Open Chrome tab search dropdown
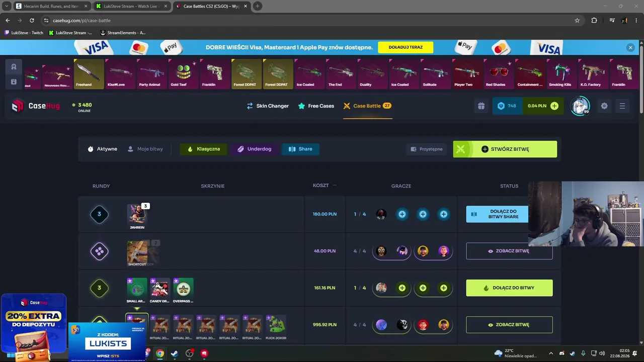This screenshot has height=362, width=644. pyautogui.click(x=6, y=6)
